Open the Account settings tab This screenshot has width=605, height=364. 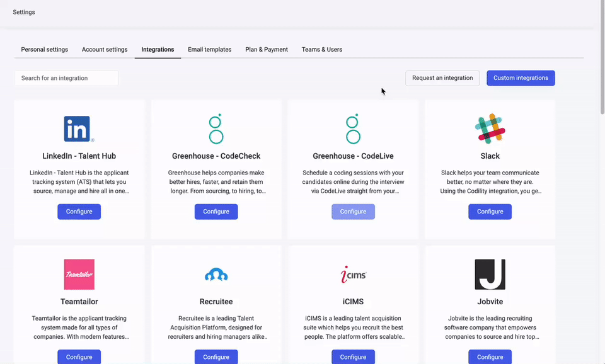click(x=104, y=49)
